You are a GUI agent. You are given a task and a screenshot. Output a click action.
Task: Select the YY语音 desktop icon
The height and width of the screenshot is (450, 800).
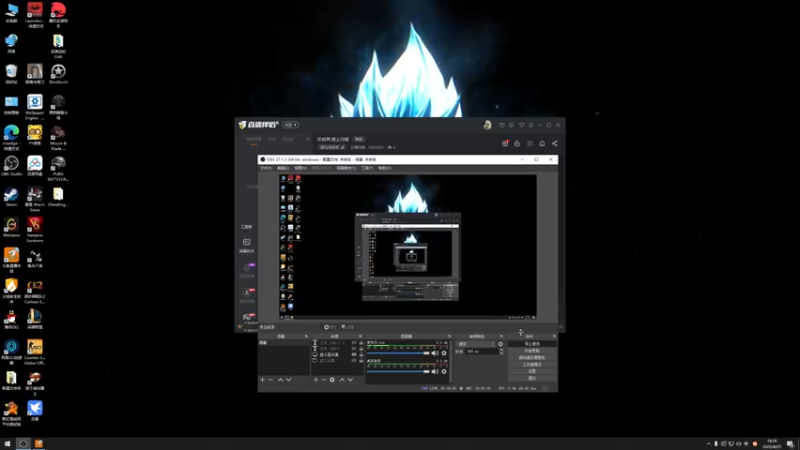[x=35, y=135]
